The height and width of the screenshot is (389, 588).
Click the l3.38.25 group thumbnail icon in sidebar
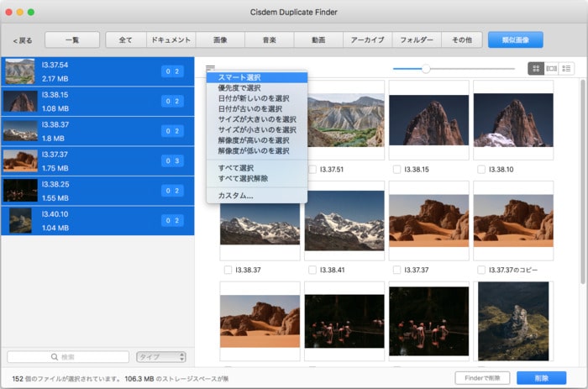[19, 191]
